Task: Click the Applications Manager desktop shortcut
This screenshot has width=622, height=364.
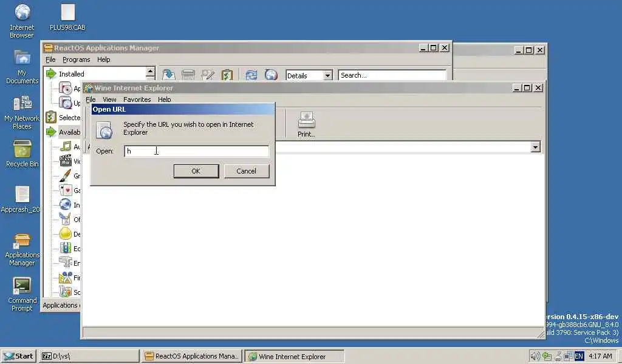Action: [22, 249]
